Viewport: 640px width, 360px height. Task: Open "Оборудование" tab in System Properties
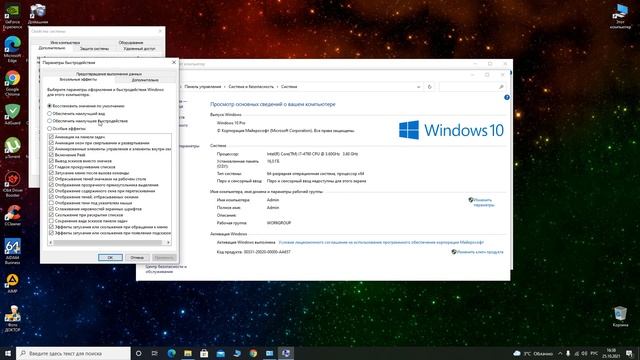[131, 42]
